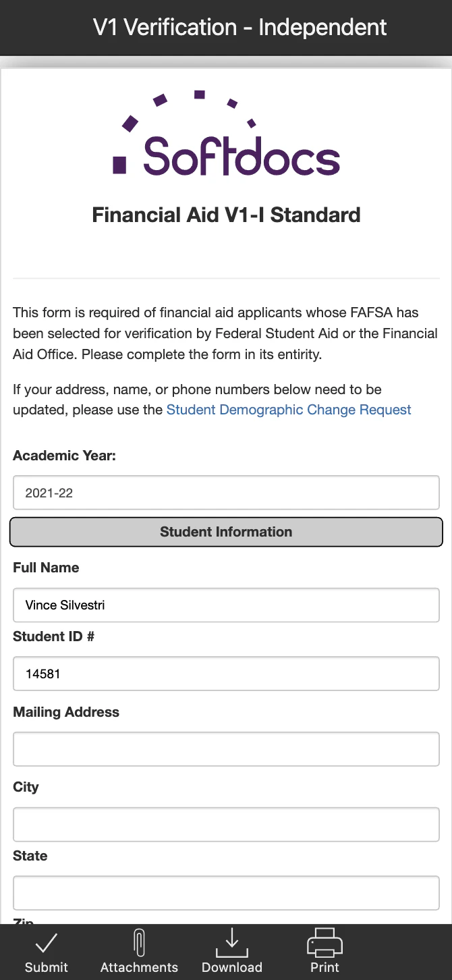Focus the empty Mailing Address field
Screen dimensions: 452x980
[x=226, y=749]
